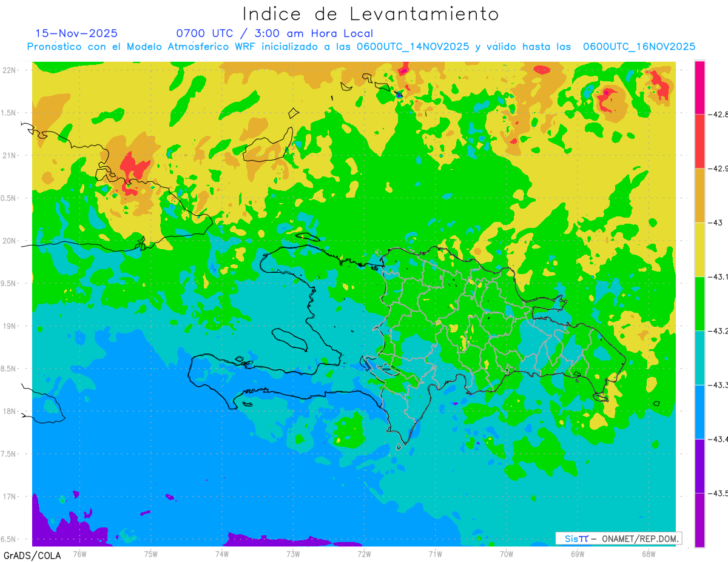Click the longitude label '71W'
Image resolution: width=728 pixels, height=562 pixels.
[x=435, y=554]
